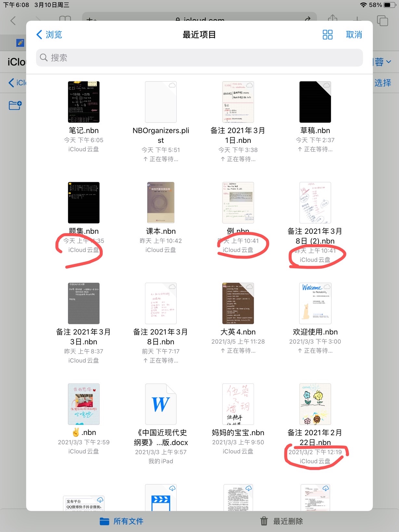Open the 《中国近现代史纲要》 docx file
The width and height of the screenshot is (399, 532).
click(x=161, y=404)
